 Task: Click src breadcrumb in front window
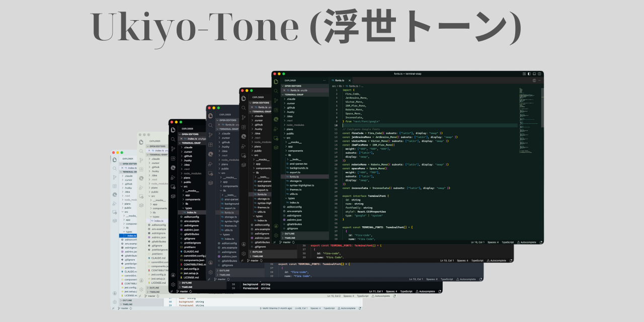(334, 86)
